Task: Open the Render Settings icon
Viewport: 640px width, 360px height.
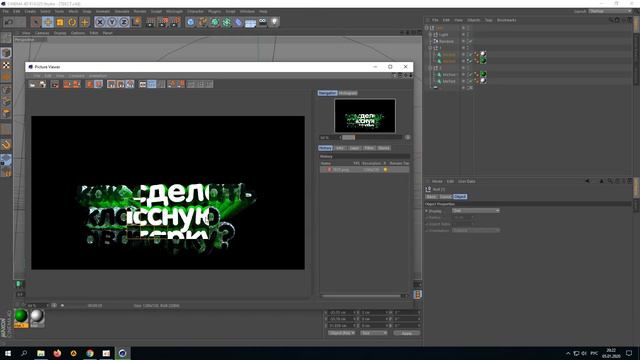Action: (x=176, y=22)
